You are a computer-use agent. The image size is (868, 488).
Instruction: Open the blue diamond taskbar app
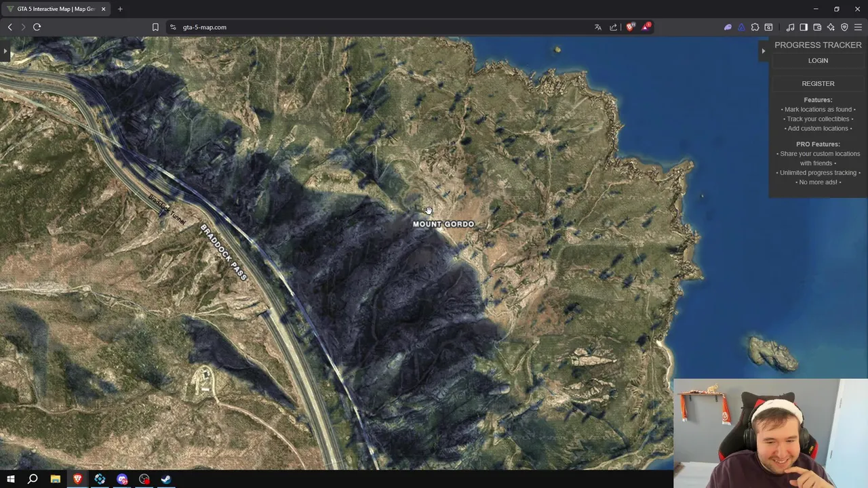[100, 479]
